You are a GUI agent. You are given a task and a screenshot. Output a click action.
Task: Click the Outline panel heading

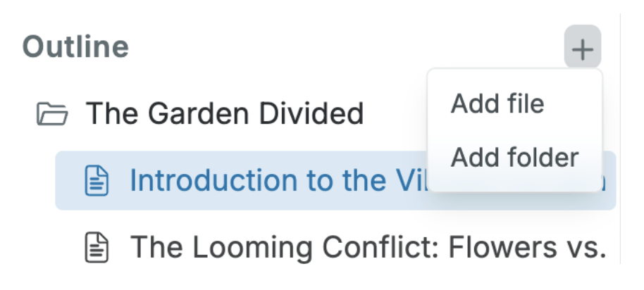click(x=75, y=47)
